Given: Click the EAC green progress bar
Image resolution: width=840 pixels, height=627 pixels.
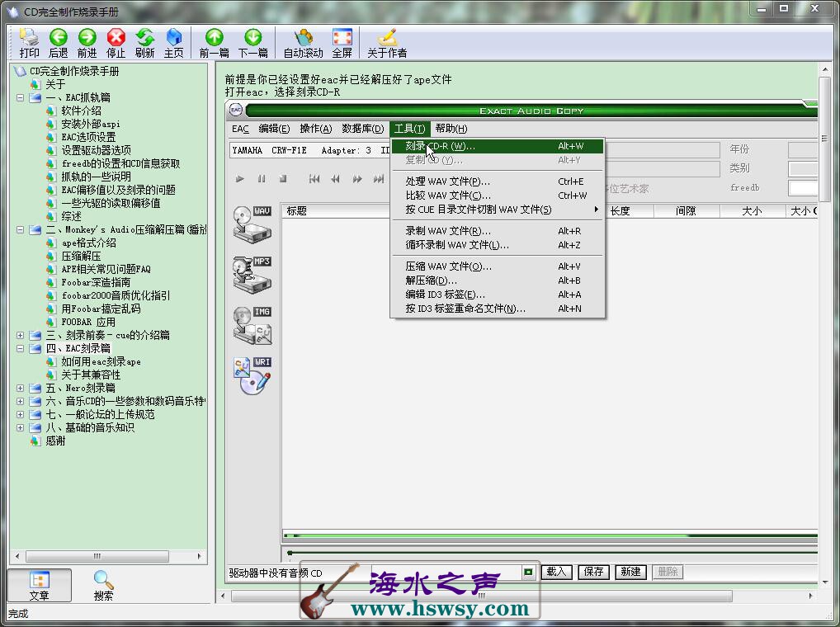Looking at the screenshot, I should (x=550, y=535).
